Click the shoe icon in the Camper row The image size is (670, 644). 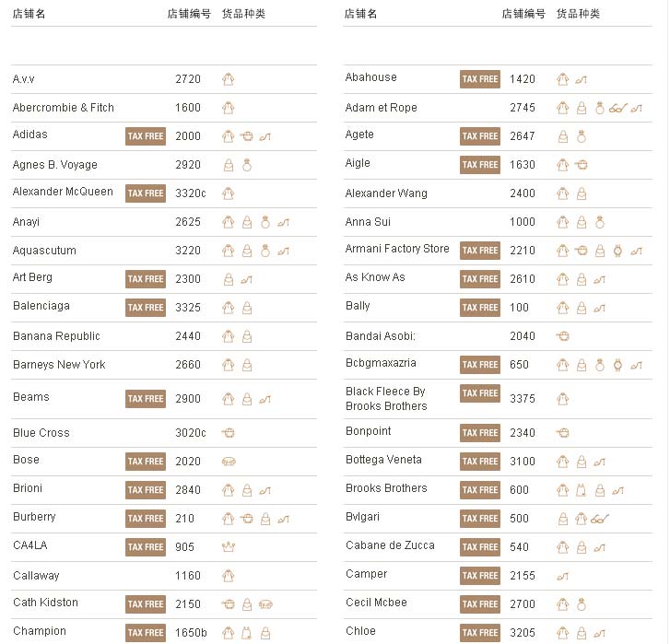click(562, 576)
